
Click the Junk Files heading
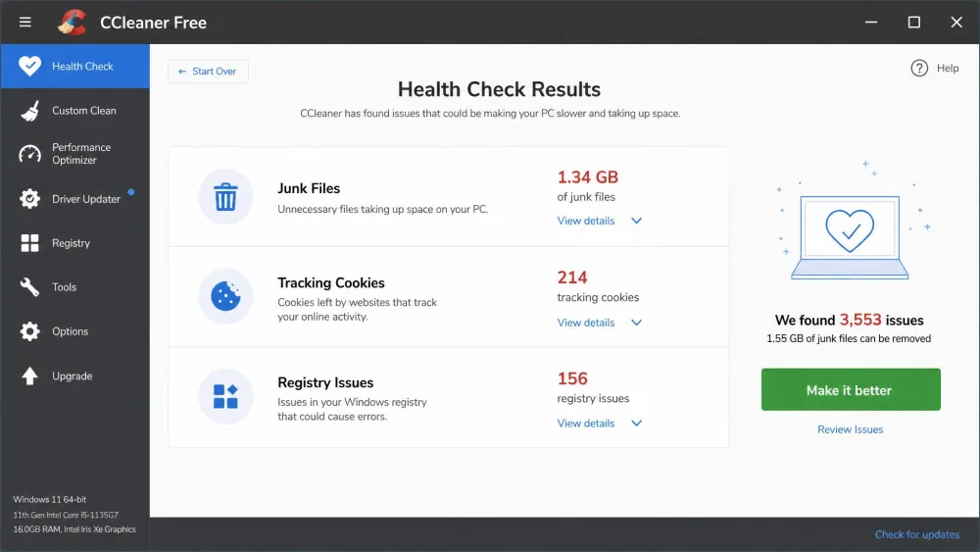309,188
